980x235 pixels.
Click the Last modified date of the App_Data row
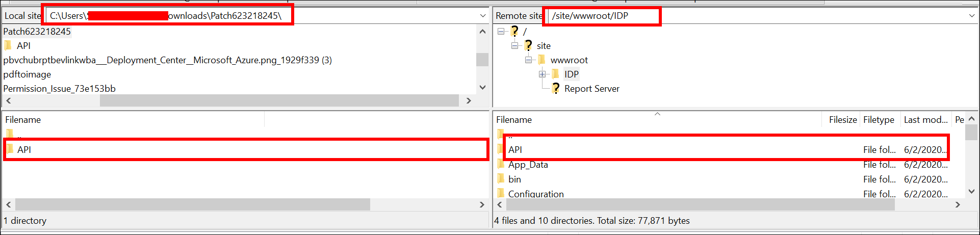point(926,165)
